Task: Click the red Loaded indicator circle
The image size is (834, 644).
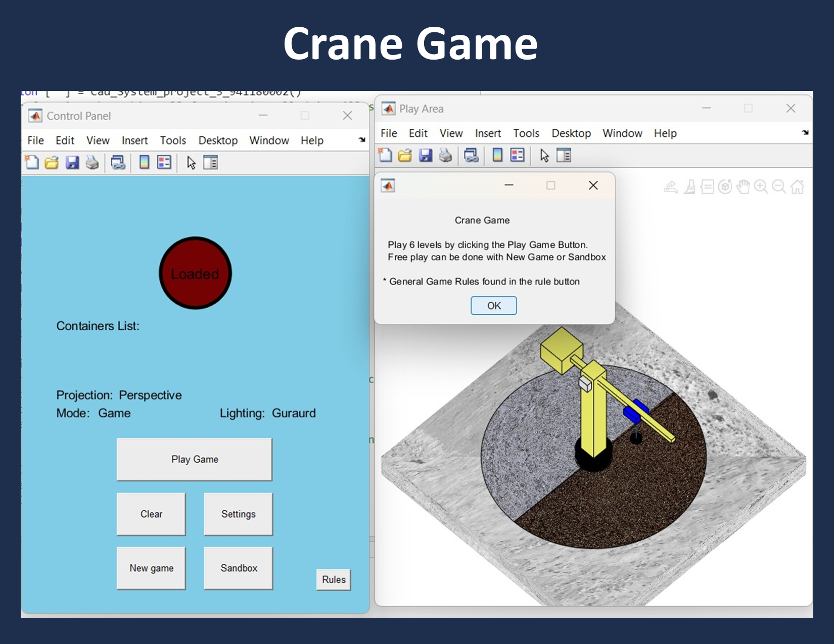Action: (x=195, y=273)
